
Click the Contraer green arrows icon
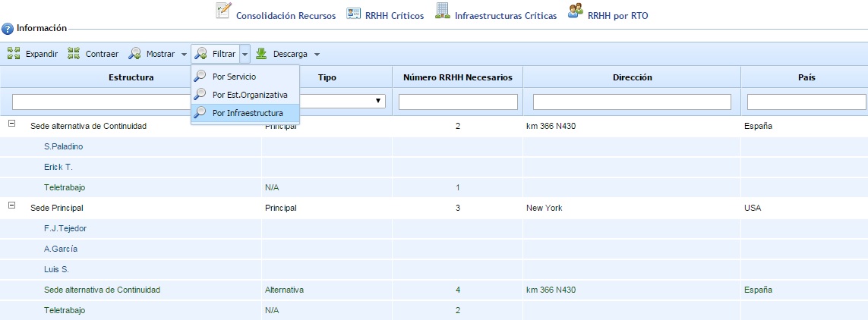coord(74,54)
